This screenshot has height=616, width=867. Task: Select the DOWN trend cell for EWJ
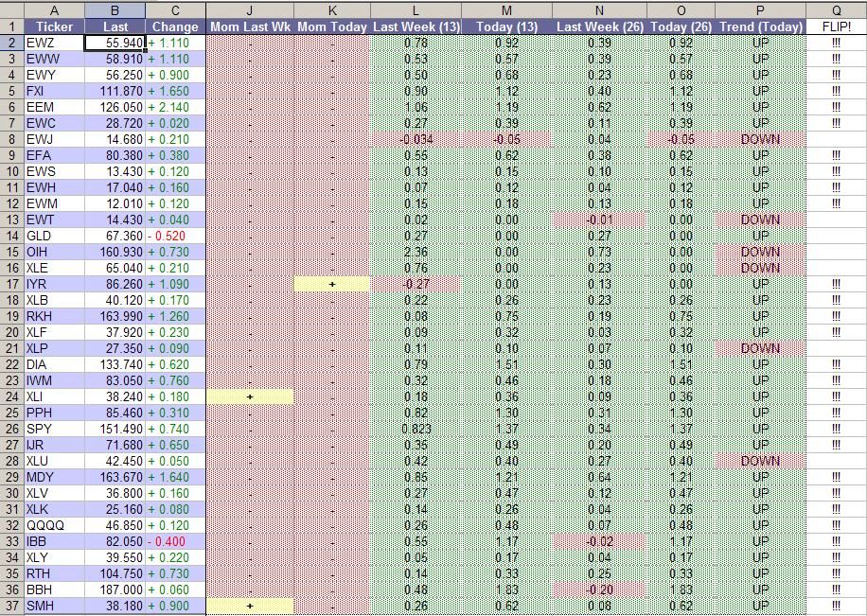coord(760,139)
